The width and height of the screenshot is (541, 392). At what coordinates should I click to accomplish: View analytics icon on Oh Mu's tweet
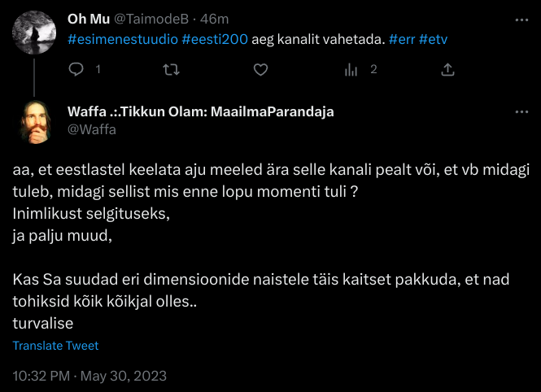tap(351, 71)
